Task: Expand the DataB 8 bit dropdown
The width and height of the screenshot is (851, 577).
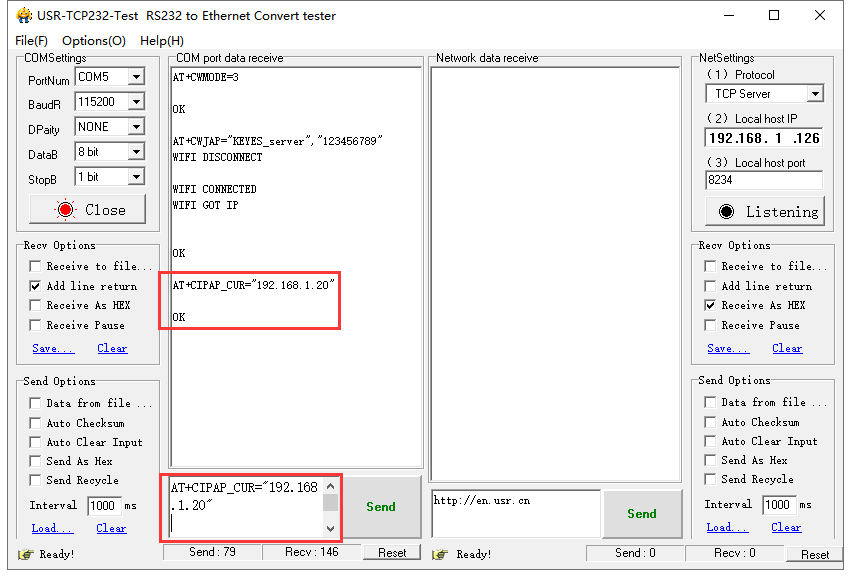Action: tap(136, 151)
